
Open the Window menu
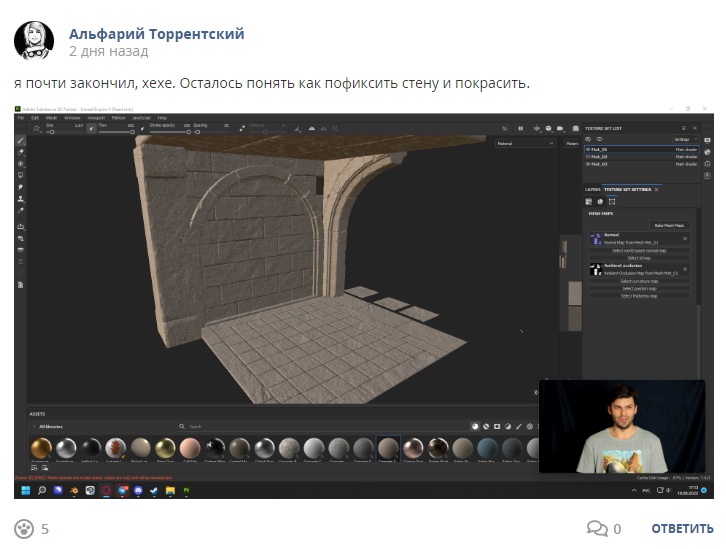(72, 118)
